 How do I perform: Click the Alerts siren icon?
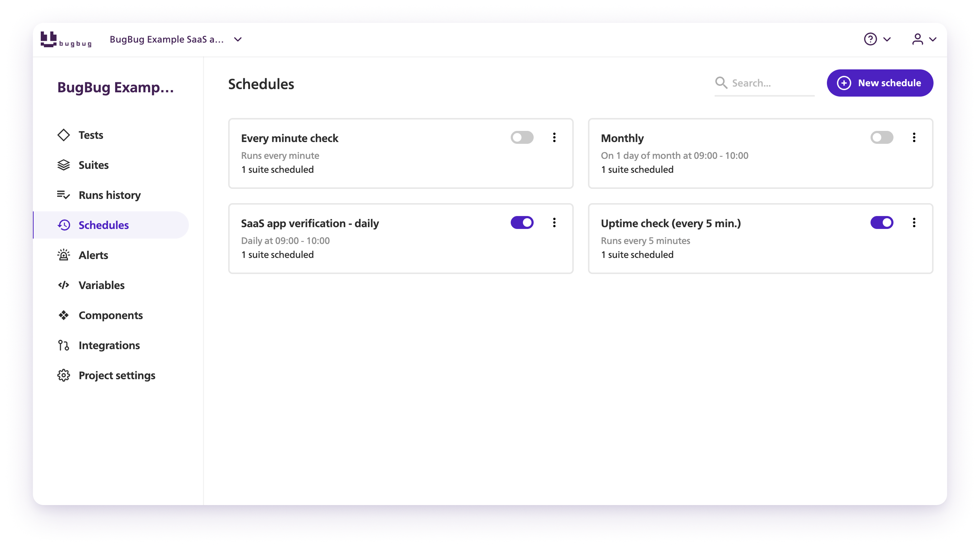pyautogui.click(x=64, y=255)
